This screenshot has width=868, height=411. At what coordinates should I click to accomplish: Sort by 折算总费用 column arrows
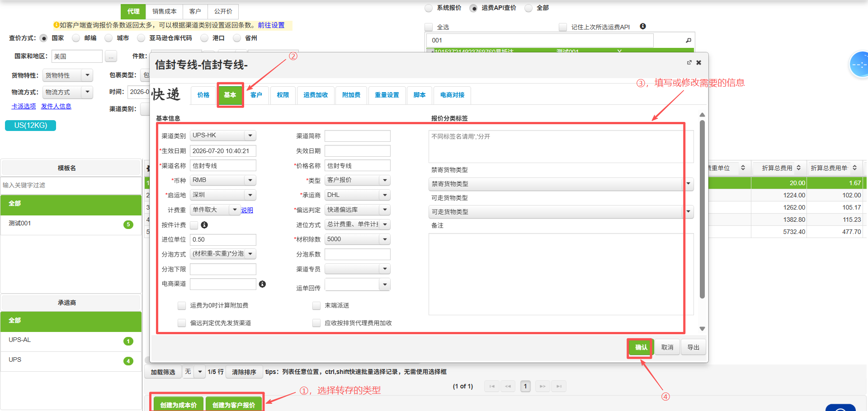tap(799, 168)
